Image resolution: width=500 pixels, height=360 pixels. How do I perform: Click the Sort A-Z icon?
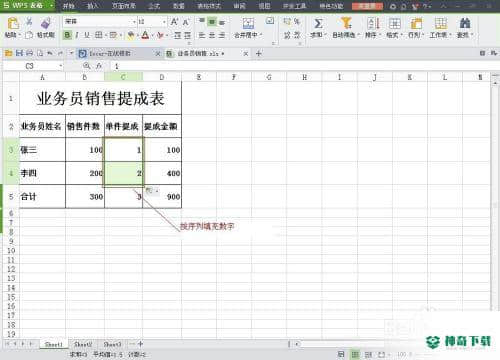(373, 23)
